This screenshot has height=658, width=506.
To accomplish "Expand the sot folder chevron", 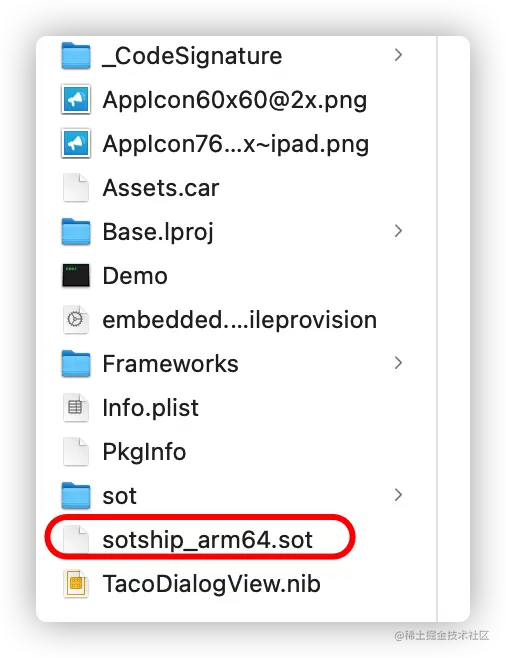I will (x=398, y=495).
